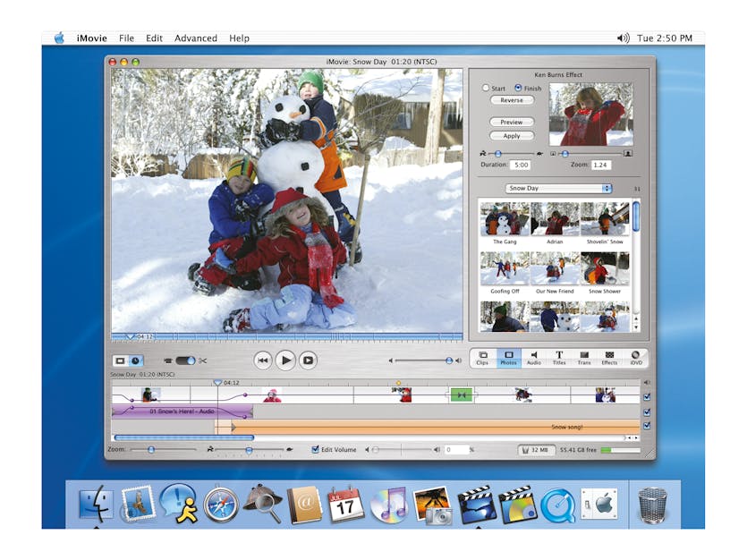This screenshot has height=560, width=747.
Task: Click the Reverse button
Action: click(512, 101)
